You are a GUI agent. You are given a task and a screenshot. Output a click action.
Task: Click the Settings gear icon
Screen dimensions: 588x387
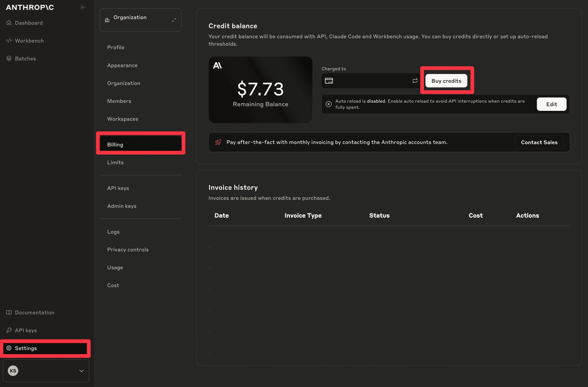click(x=9, y=348)
